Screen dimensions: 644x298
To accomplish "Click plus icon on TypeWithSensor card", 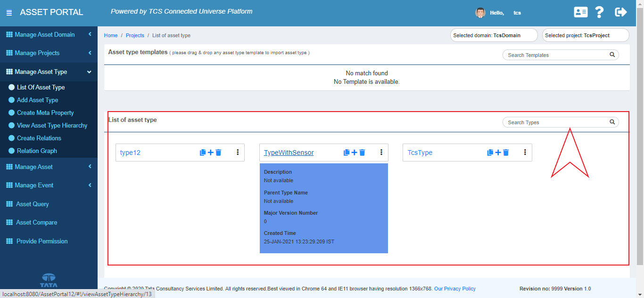I will point(355,153).
